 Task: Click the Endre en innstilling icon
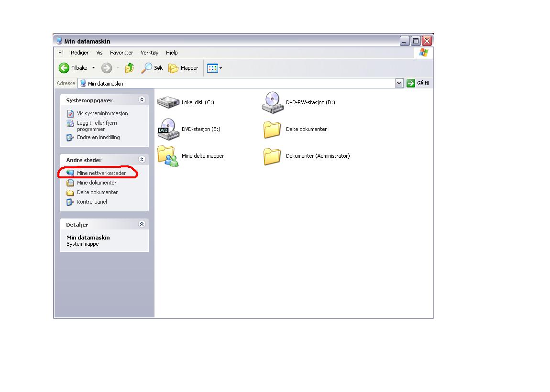[70, 138]
